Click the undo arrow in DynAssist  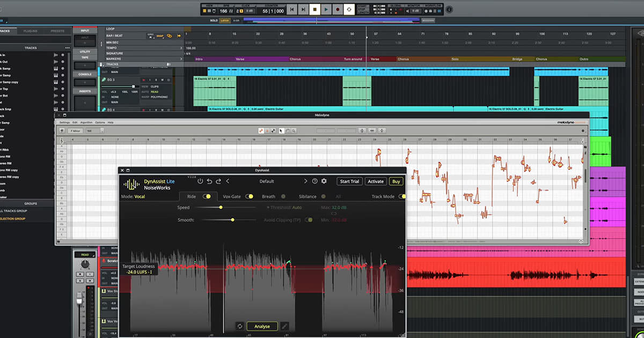pyautogui.click(x=209, y=181)
